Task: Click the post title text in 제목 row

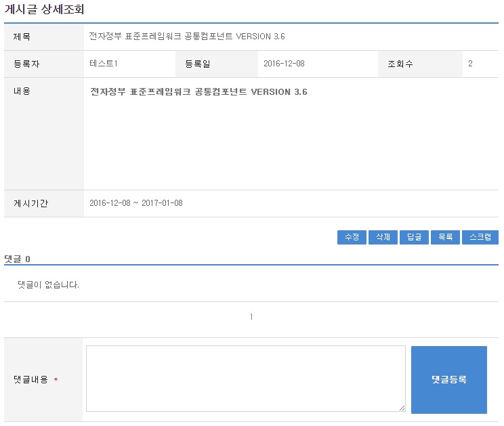Action: (192, 37)
